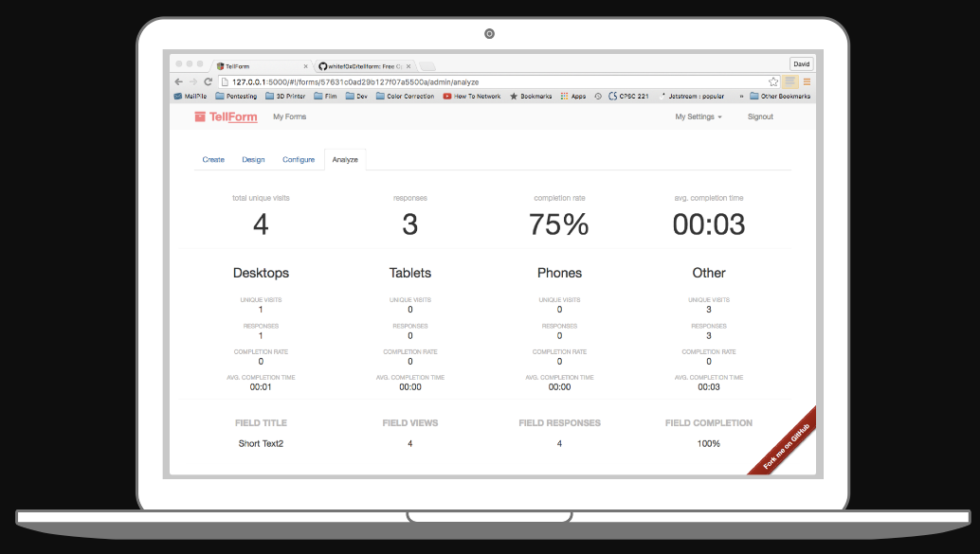Open the My Forms page
The height and width of the screenshot is (554, 980).
[289, 116]
